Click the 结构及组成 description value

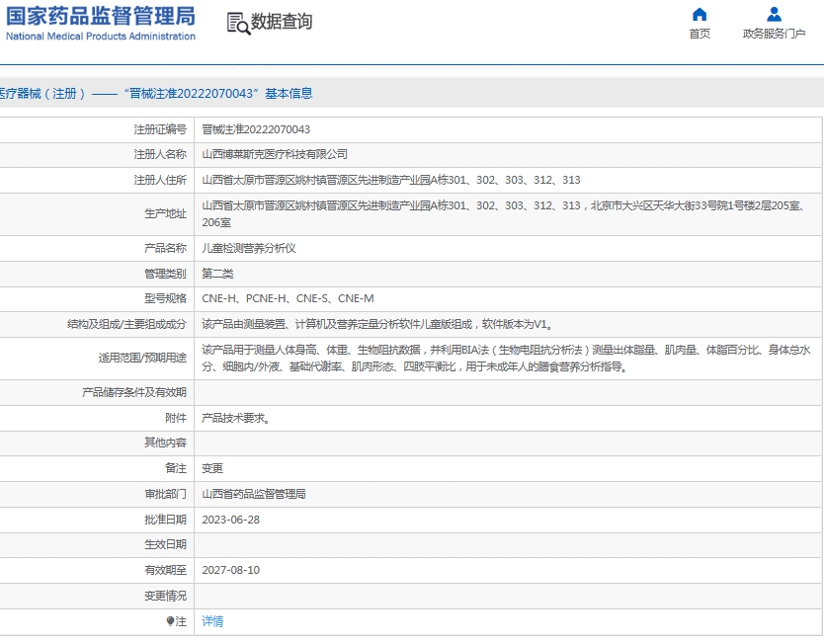coord(378,324)
